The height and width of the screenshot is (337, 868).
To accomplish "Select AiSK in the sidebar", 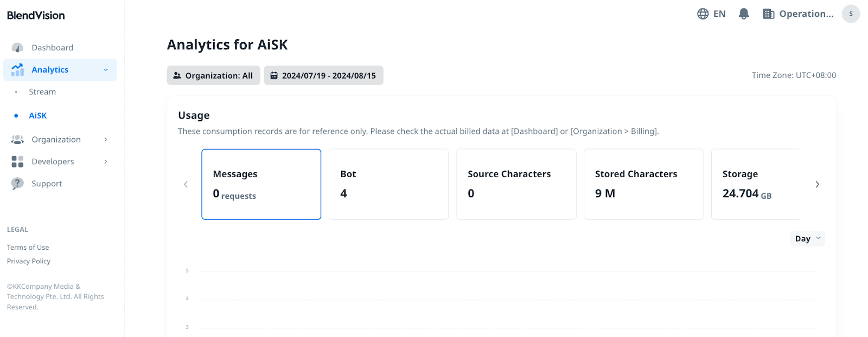I will click(38, 116).
